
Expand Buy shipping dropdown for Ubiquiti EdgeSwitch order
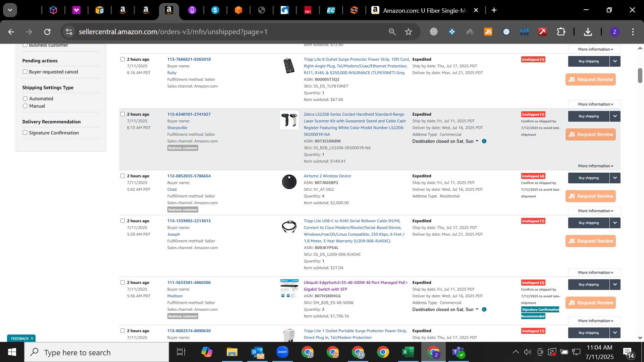point(615,285)
